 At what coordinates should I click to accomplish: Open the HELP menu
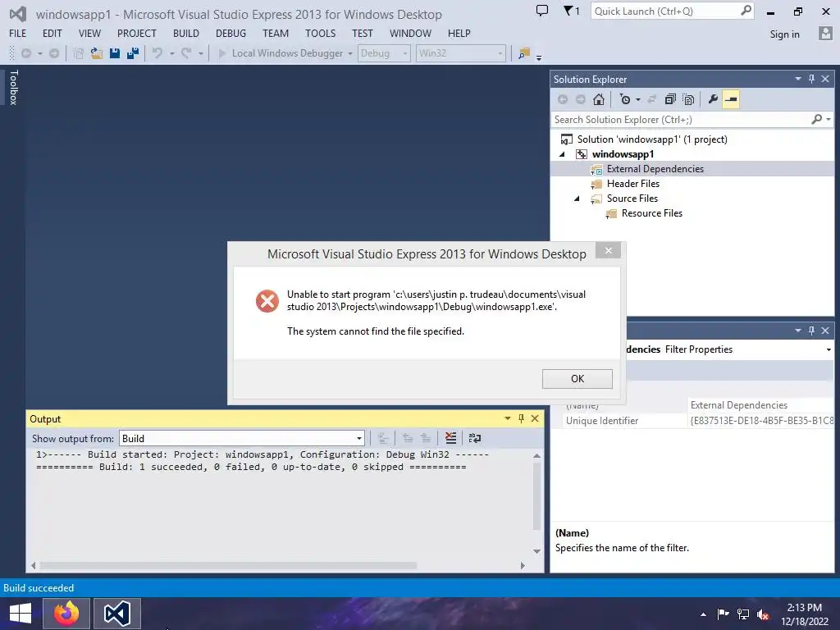459,33
